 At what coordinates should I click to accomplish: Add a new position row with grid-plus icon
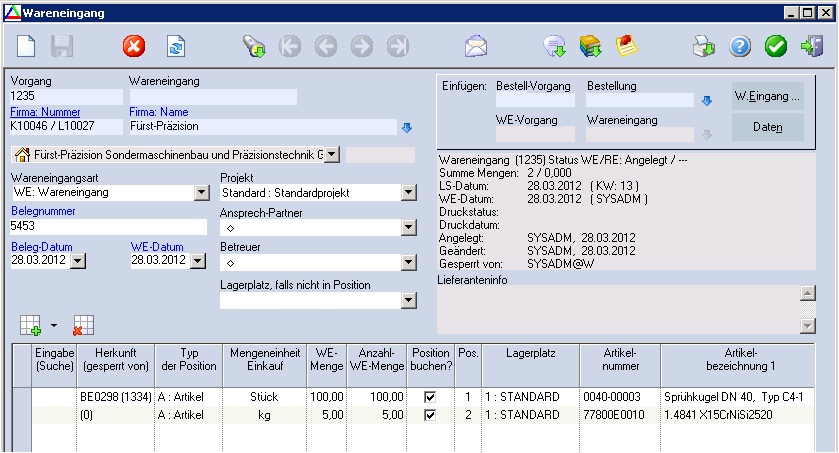point(31,325)
